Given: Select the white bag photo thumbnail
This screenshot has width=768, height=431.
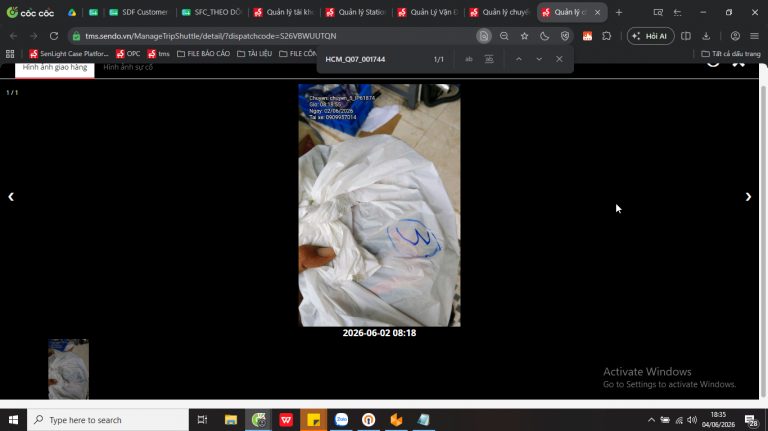Looking at the screenshot, I should pyautogui.click(x=69, y=369).
